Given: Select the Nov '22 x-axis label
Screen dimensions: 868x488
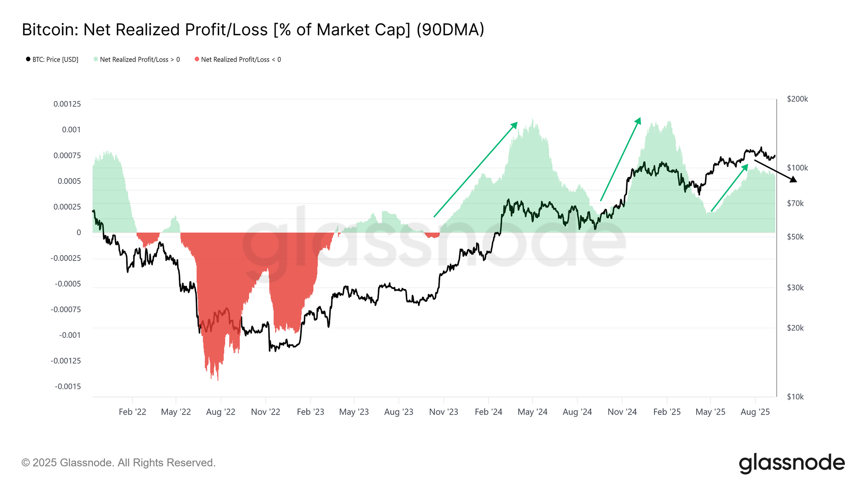Looking at the screenshot, I should (x=266, y=412).
